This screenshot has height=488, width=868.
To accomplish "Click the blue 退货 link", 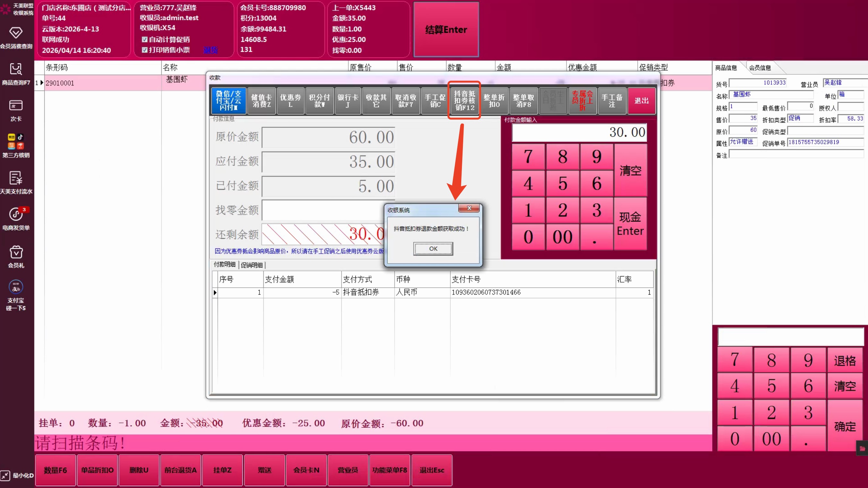I will [211, 50].
